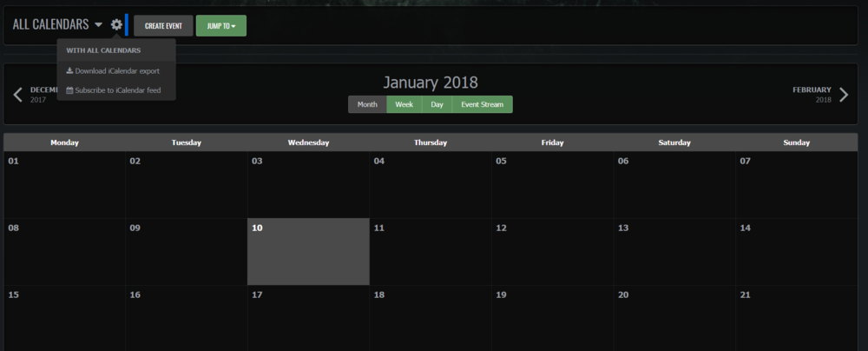Go to February 2018 link

pos(812,94)
